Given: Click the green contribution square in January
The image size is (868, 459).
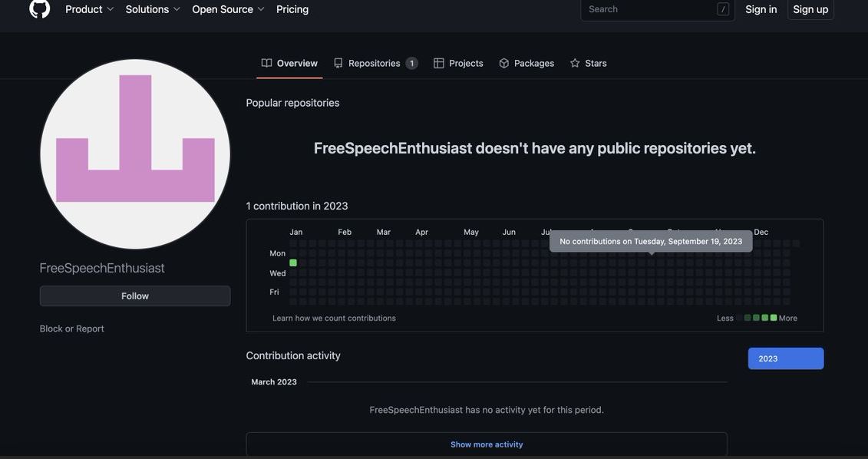Looking at the screenshot, I should pyautogui.click(x=293, y=263).
